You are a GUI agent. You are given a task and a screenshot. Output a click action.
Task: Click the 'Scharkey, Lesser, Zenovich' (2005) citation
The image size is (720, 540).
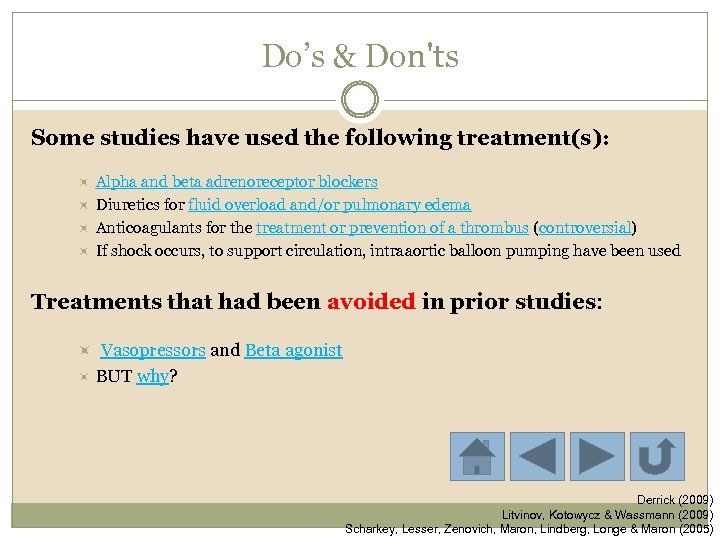(x=529, y=529)
